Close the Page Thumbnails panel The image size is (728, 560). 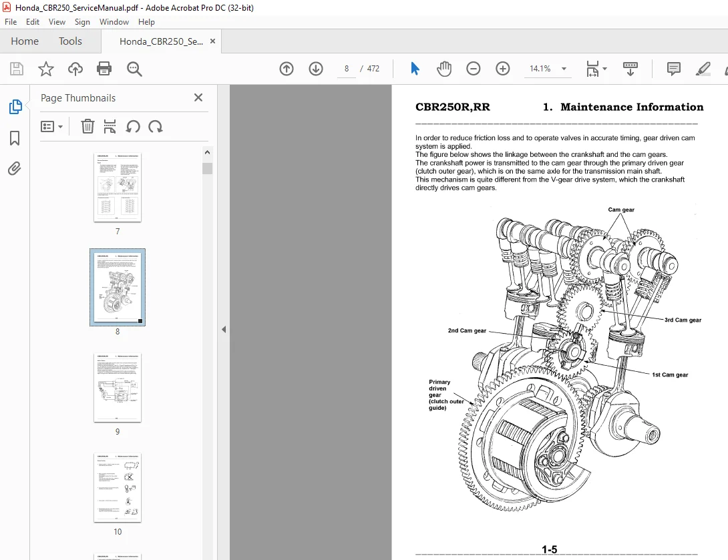click(198, 97)
